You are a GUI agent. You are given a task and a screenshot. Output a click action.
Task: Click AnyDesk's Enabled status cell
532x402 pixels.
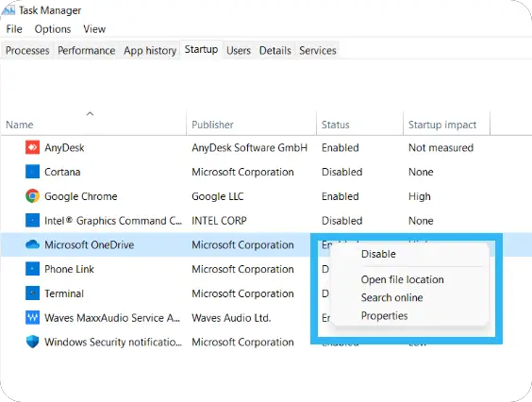pyautogui.click(x=340, y=148)
